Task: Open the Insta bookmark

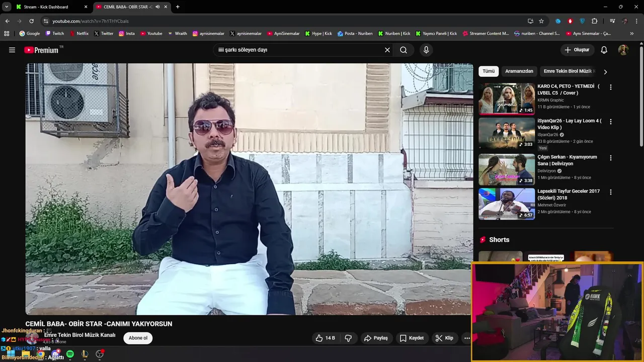Action: [x=127, y=34]
